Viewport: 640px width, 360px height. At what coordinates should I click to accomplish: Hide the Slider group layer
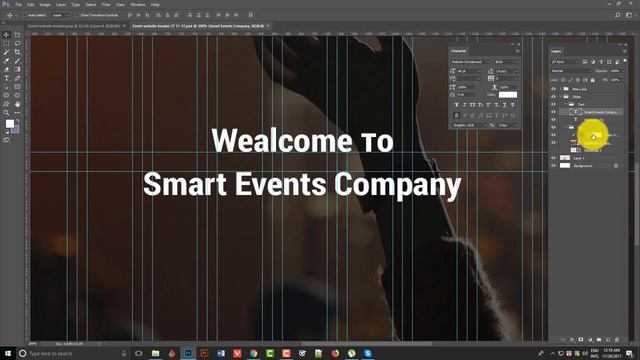[x=553, y=97]
